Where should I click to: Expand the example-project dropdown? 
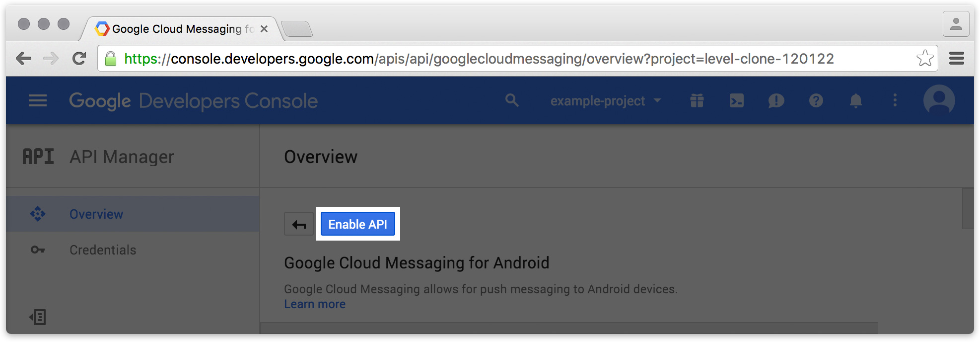[606, 101]
